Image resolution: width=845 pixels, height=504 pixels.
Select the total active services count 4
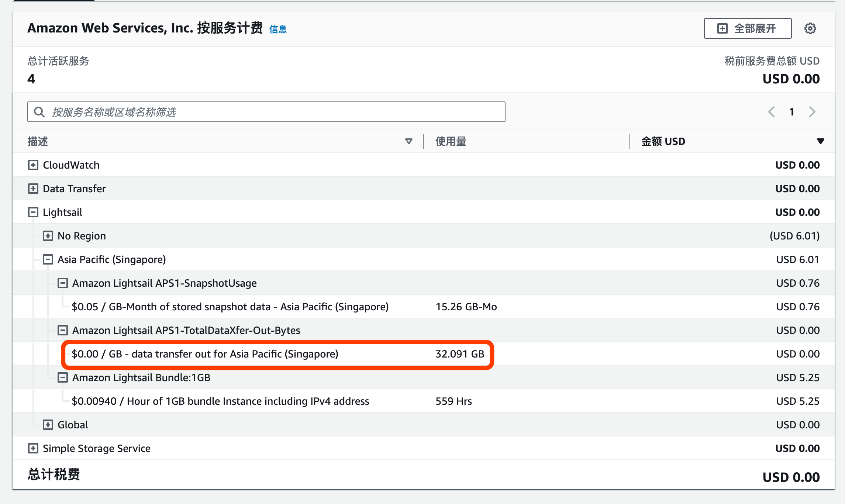(x=31, y=79)
